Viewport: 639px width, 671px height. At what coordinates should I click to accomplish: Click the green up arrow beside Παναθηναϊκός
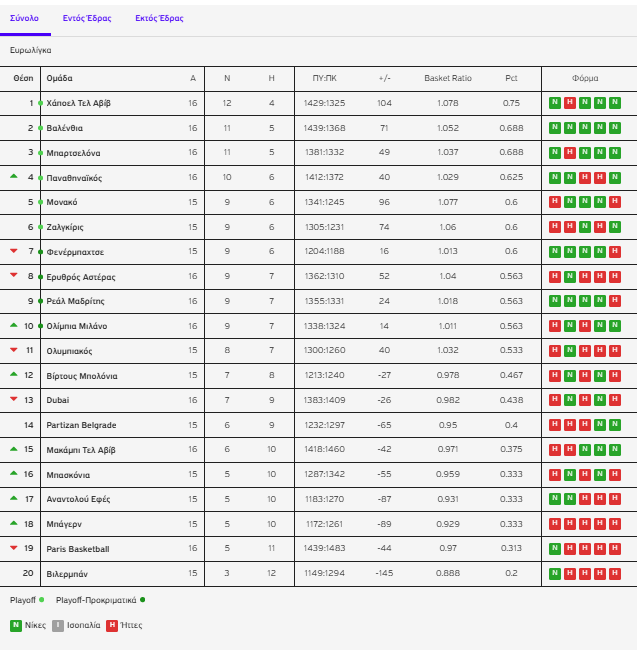click(14, 177)
